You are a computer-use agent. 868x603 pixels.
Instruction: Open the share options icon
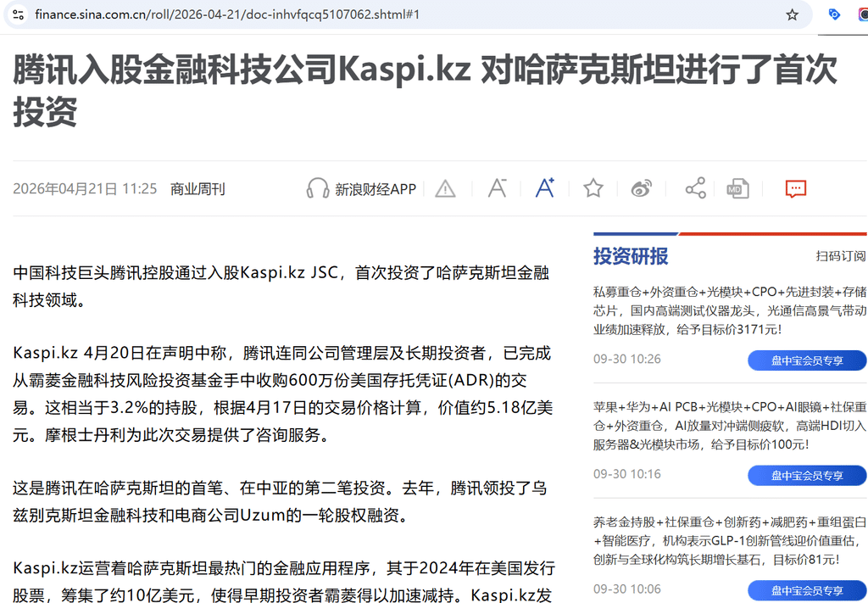click(695, 188)
